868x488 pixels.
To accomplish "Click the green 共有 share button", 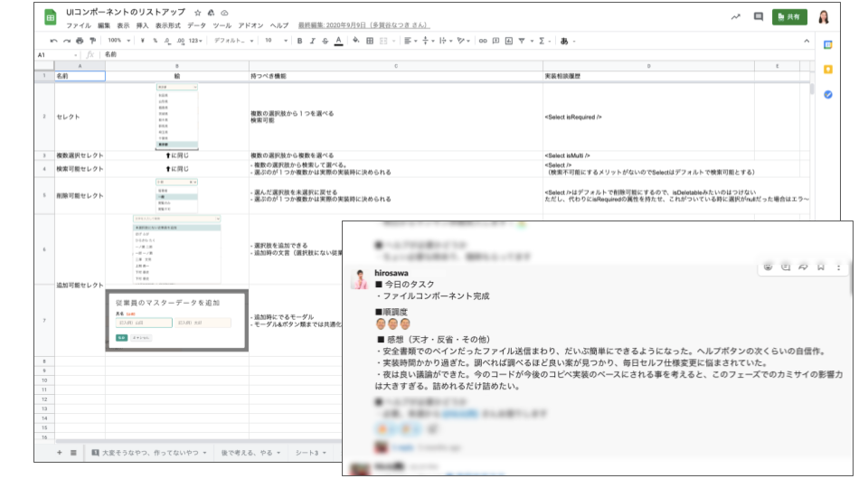I will pyautogui.click(x=789, y=17).
